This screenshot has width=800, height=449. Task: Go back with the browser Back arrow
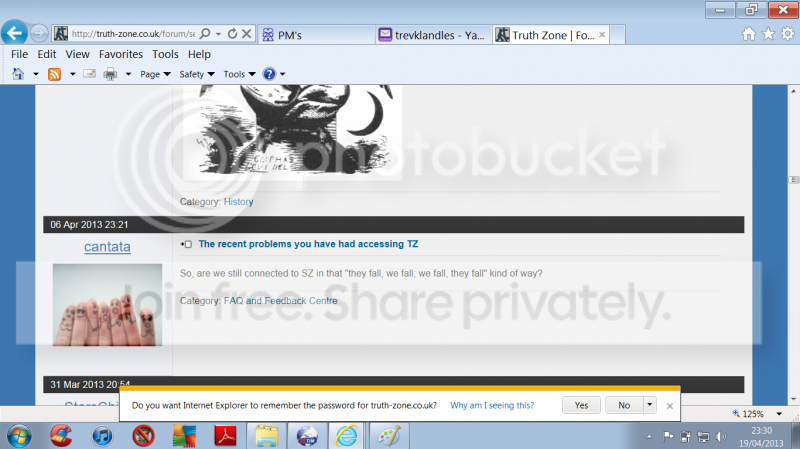14,34
